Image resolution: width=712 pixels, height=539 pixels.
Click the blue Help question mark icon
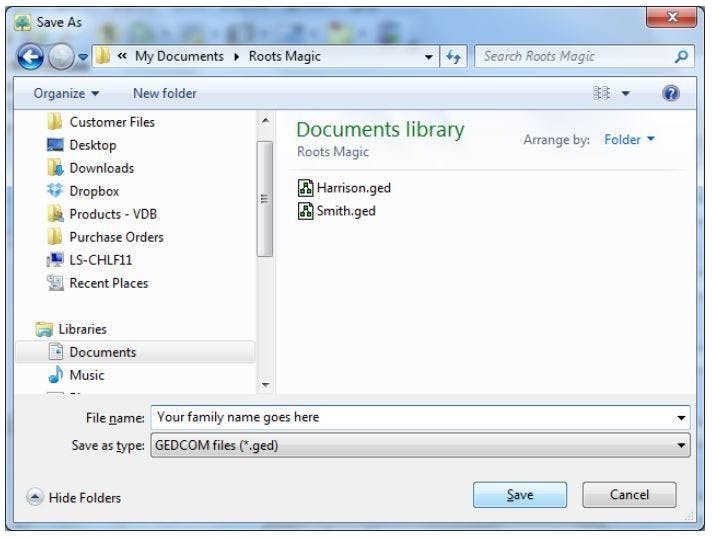tap(671, 93)
